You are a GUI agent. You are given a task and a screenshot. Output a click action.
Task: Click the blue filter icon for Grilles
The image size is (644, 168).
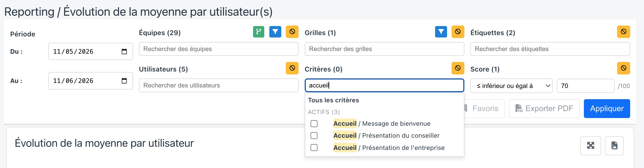441,32
